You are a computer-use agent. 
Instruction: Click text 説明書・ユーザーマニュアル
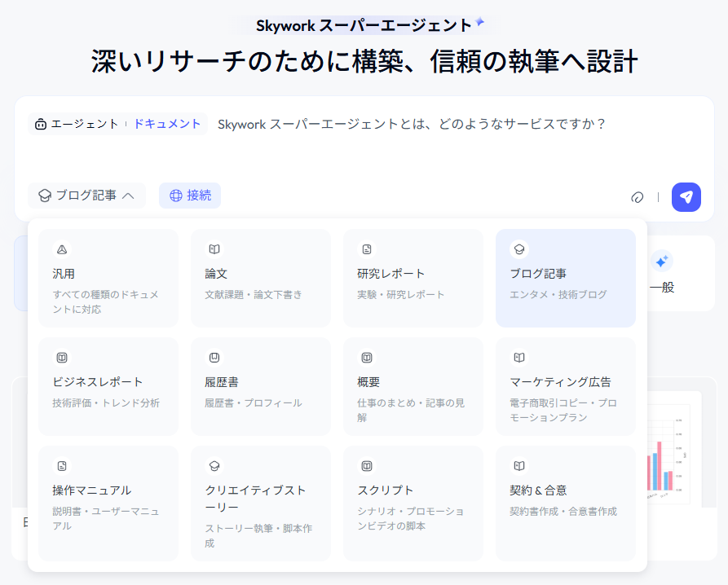(x=106, y=519)
